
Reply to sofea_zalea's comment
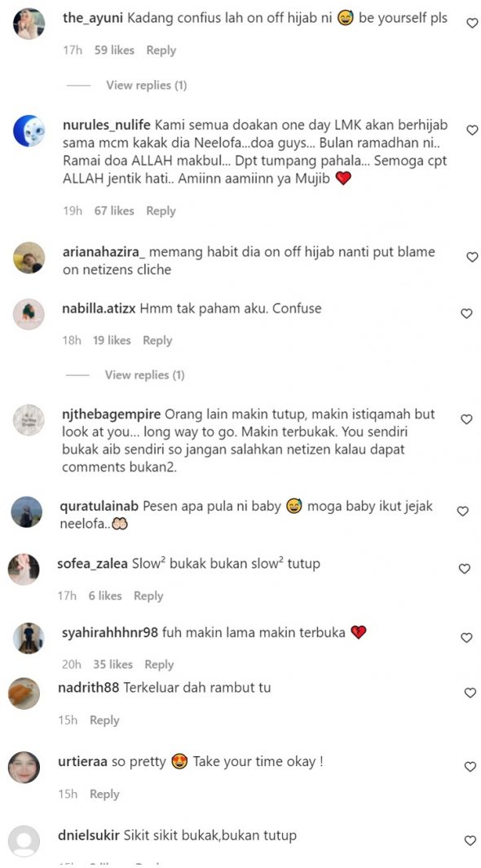coord(148,596)
